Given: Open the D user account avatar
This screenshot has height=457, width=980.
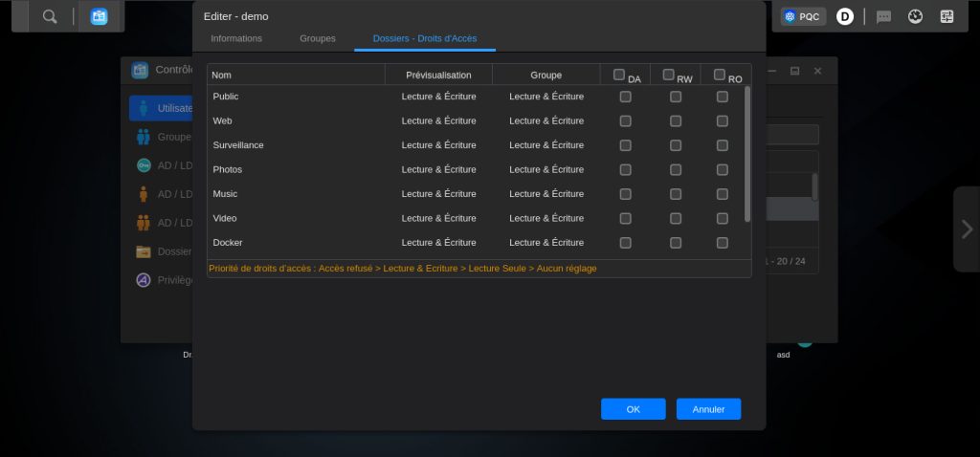Looking at the screenshot, I should 845,17.
